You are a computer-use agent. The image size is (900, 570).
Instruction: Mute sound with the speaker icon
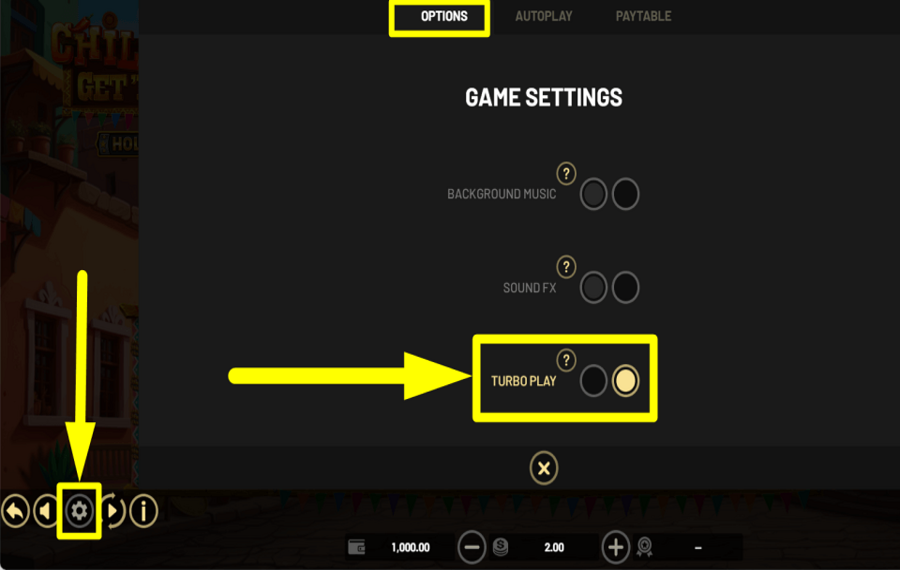[46, 510]
